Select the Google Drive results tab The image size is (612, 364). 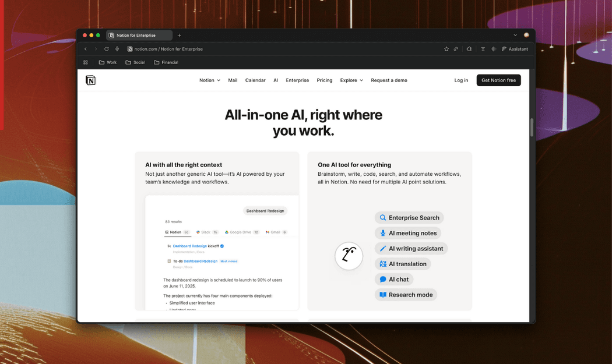242,232
